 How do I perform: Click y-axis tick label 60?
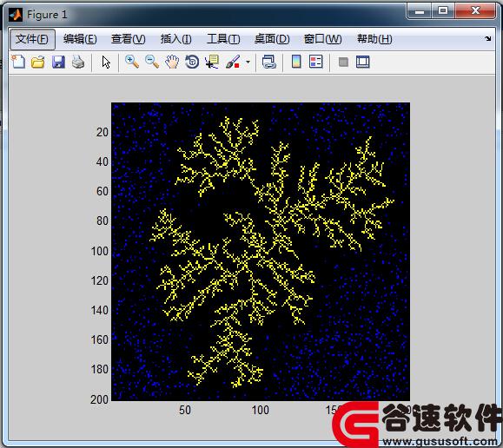(103, 191)
